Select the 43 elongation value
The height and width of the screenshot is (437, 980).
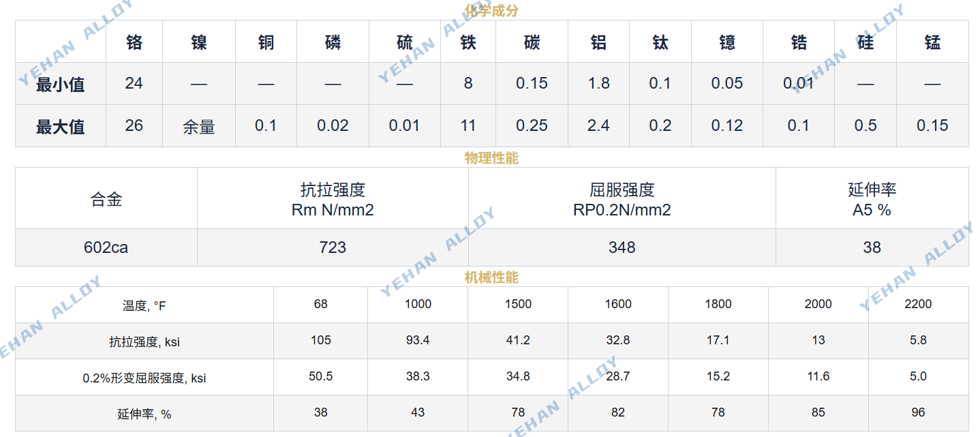[418, 412]
